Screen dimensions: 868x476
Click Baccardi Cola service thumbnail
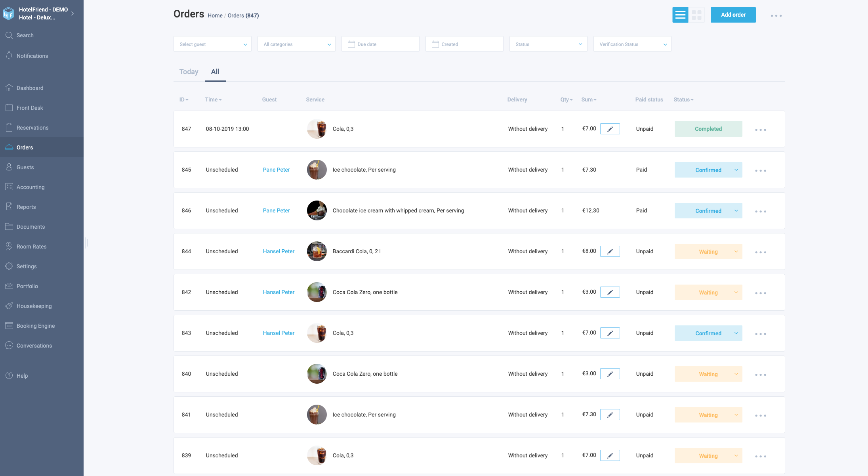(317, 251)
